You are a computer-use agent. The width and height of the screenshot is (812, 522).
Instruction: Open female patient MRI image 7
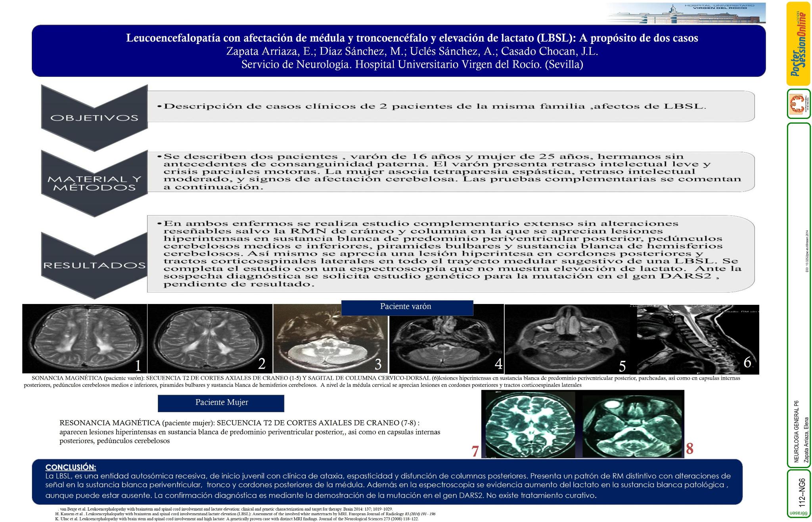(x=530, y=424)
